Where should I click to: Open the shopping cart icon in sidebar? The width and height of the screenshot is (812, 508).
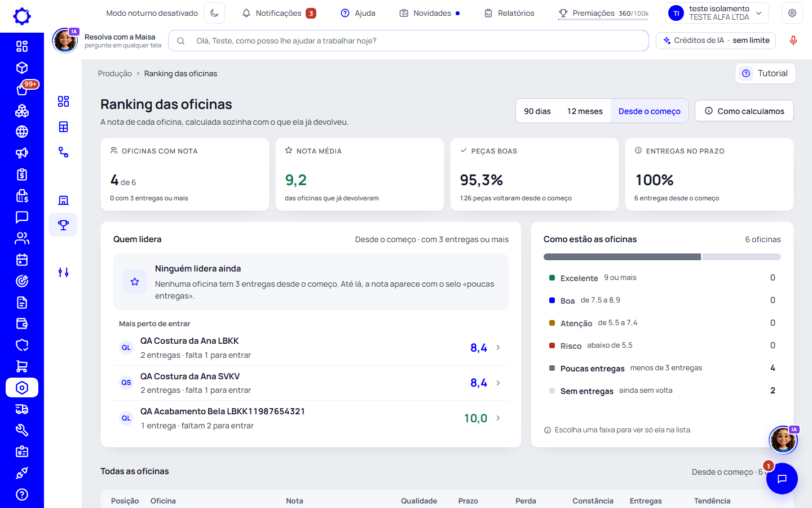pos(22,366)
